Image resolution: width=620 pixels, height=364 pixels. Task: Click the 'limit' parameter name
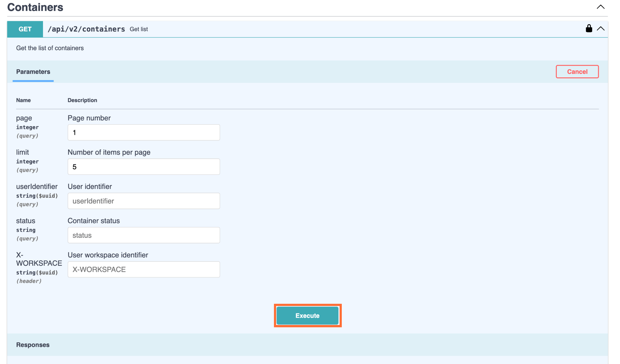tap(22, 152)
